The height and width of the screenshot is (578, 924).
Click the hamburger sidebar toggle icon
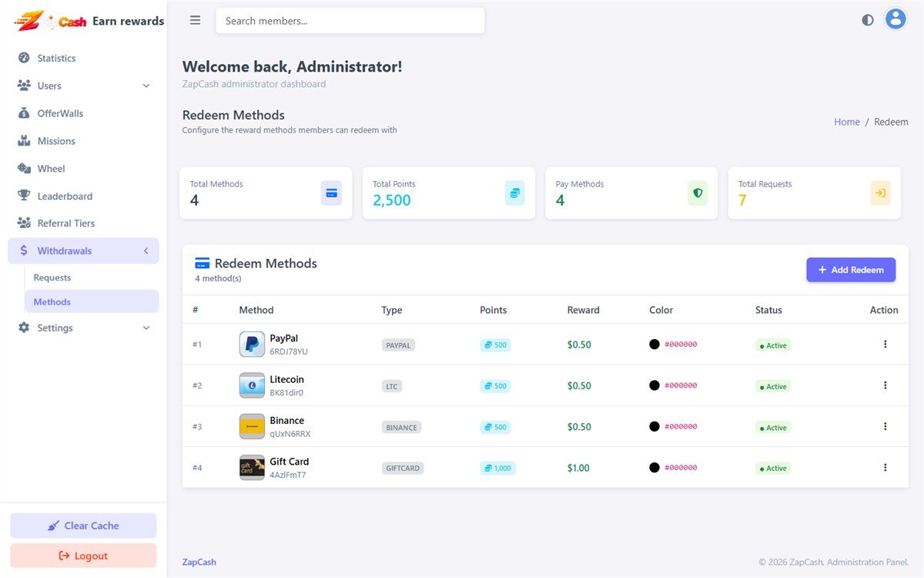click(195, 21)
